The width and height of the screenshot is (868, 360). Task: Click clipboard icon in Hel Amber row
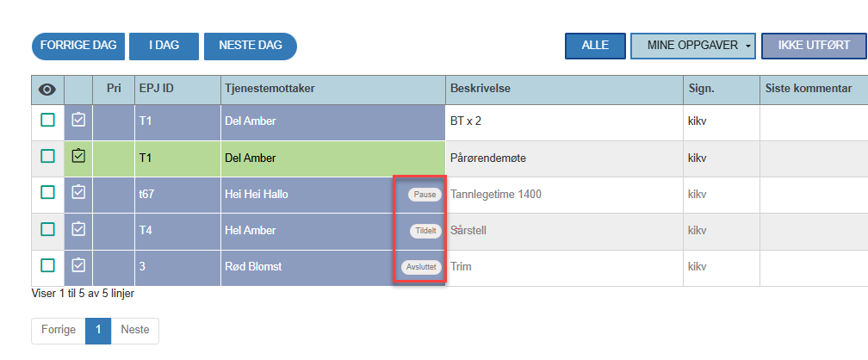tap(78, 229)
